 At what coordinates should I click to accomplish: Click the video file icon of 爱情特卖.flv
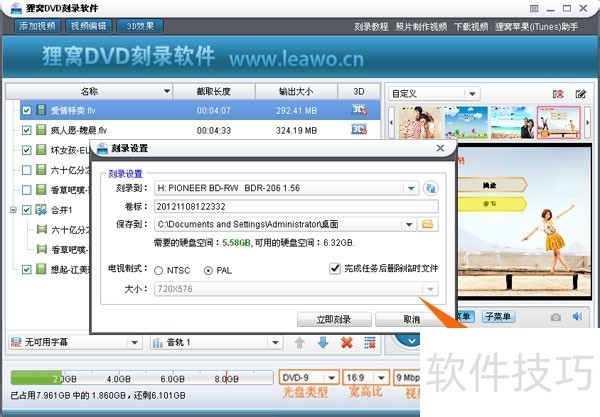(x=41, y=110)
